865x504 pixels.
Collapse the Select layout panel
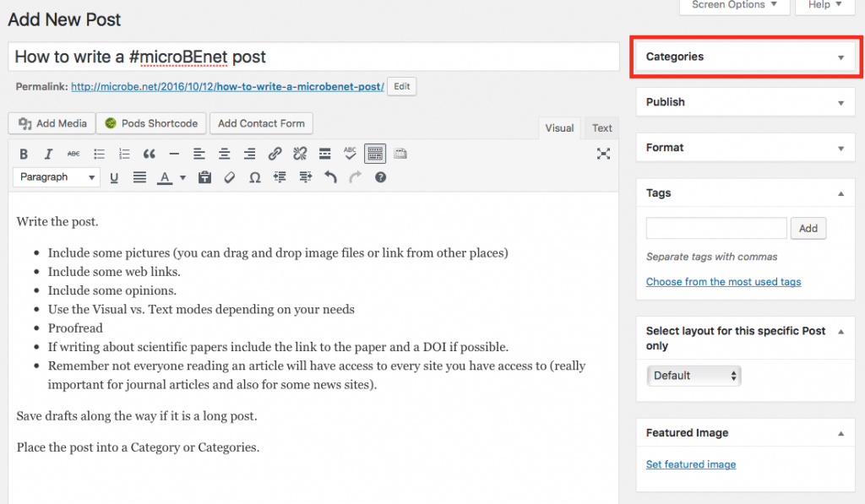841,332
